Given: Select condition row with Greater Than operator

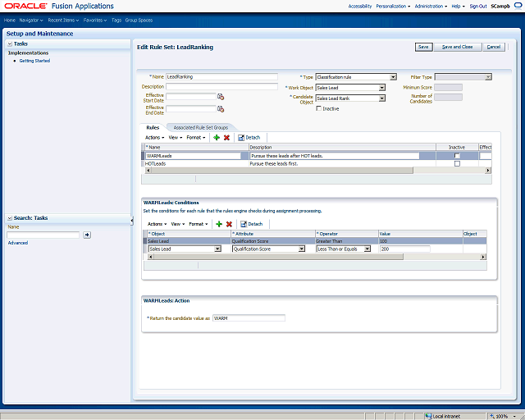Looking at the screenshot, I should [315, 241].
